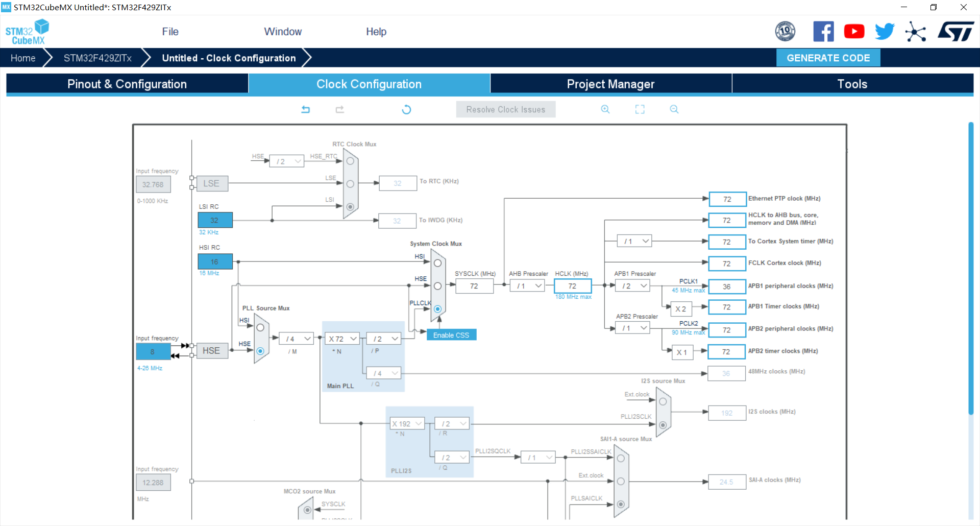Image resolution: width=980 pixels, height=526 pixels.
Task: Click the 10 years anniversary badge
Action: tap(785, 32)
